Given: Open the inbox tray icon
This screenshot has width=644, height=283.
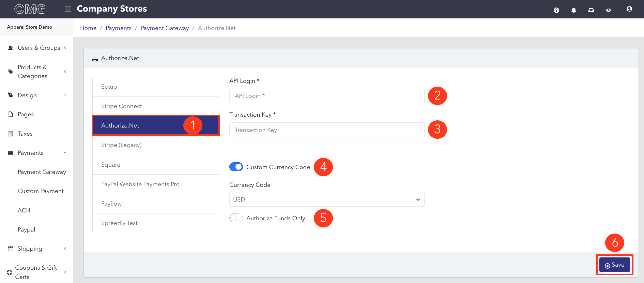Looking at the screenshot, I should click(591, 10).
